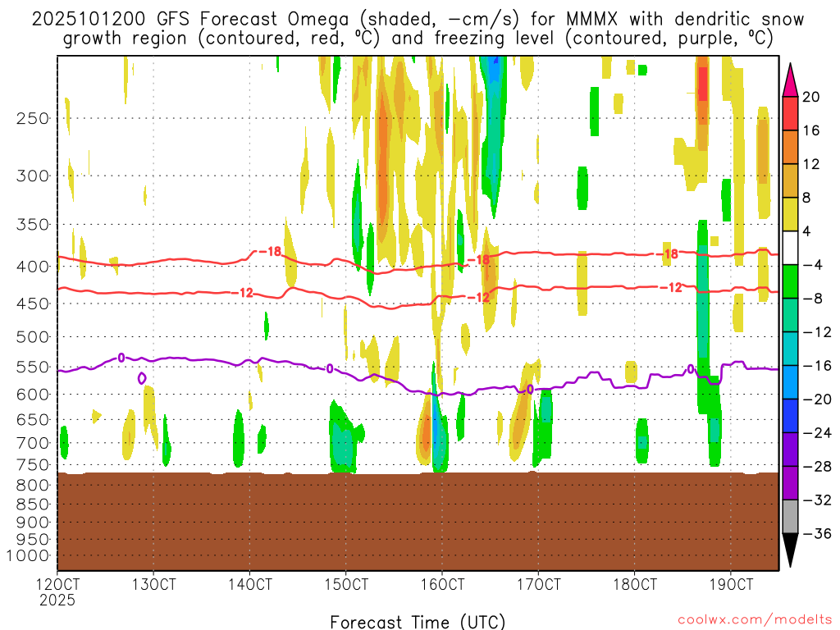The height and width of the screenshot is (630, 840).
Task: Click the 120CT 2025 starting time label
Action: (57, 591)
